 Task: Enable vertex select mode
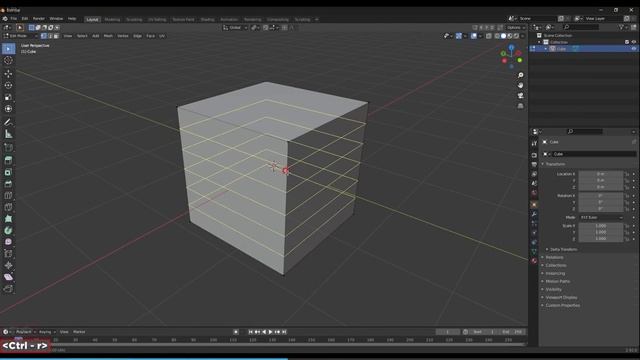(44, 36)
